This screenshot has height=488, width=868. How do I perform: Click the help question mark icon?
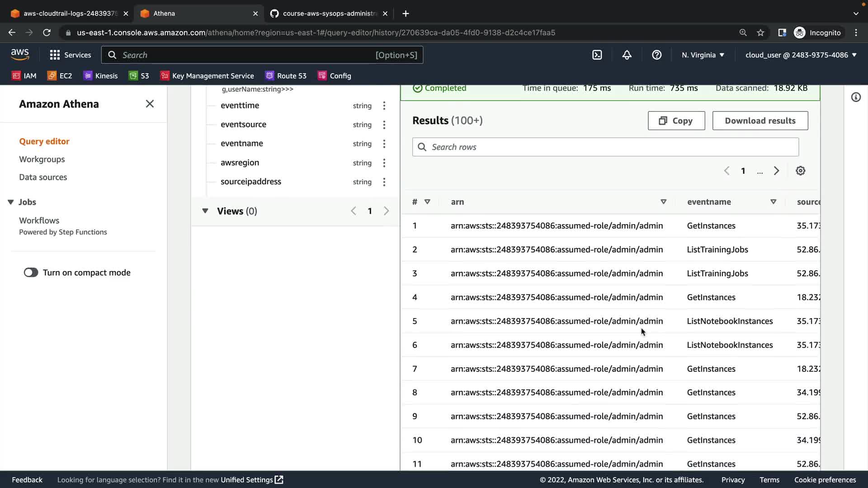656,55
